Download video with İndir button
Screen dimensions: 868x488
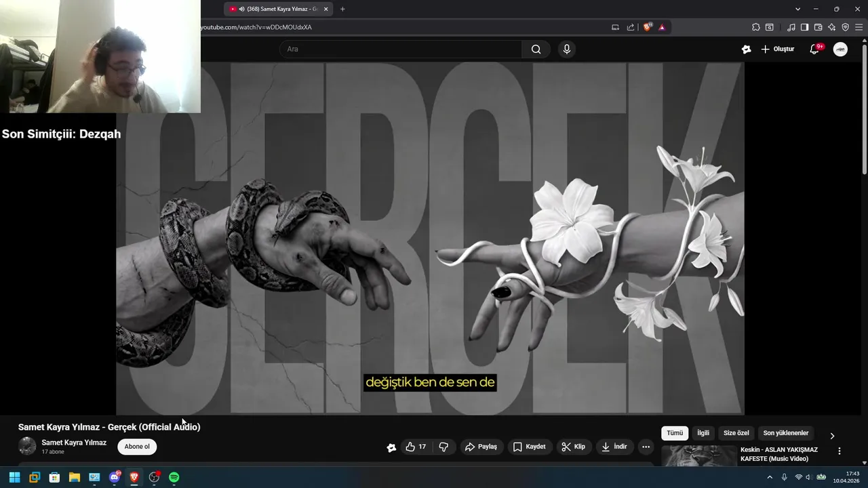614,447
